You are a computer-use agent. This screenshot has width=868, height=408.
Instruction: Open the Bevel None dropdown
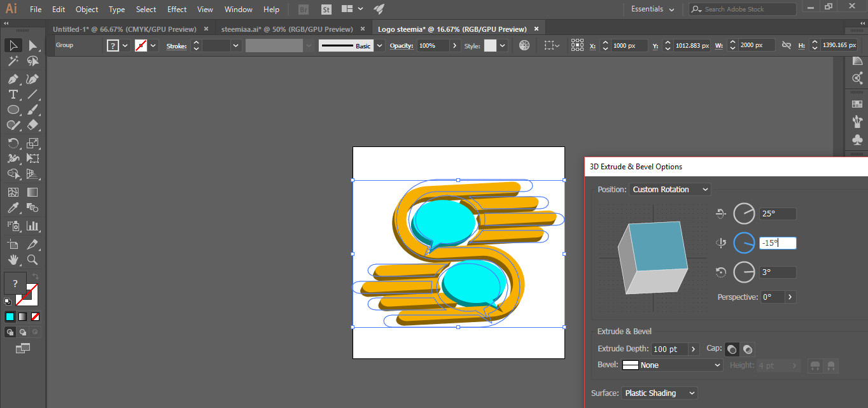tap(672, 365)
